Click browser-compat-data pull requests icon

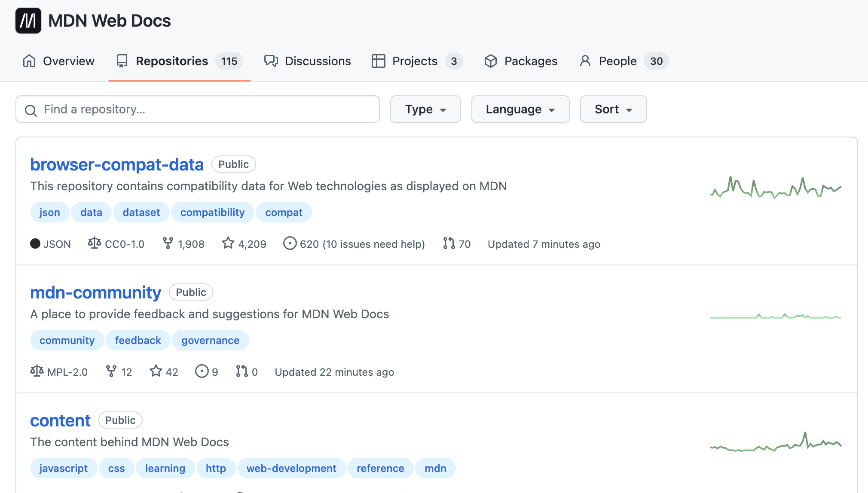tap(449, 243)
